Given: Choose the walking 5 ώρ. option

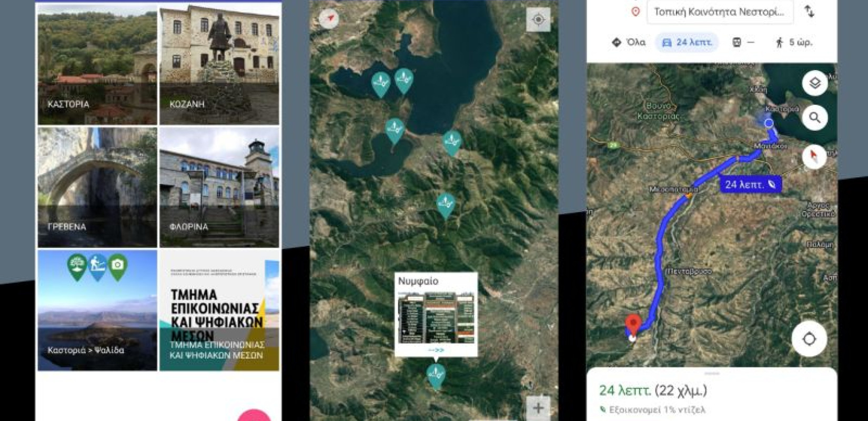Looking at the screenshot, I should pyautogui.click(x=794, y=43).
